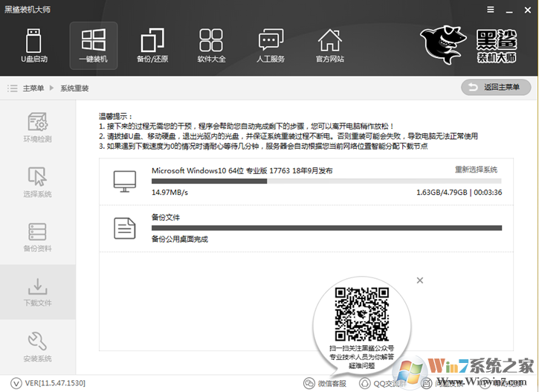Click the 人工服务 support icon

click(271, 45)
